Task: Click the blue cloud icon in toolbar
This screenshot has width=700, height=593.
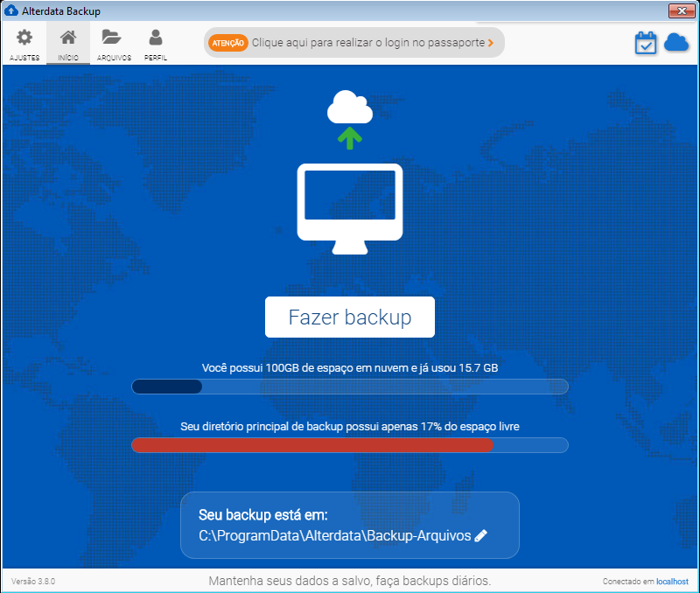Action: click(x=676, y=42)
